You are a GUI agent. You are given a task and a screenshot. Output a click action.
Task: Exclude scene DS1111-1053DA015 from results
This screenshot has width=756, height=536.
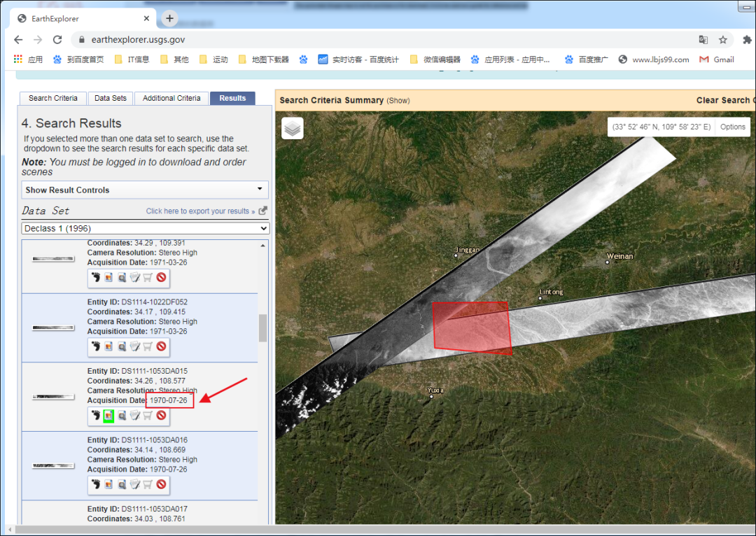(x=161, y=415)
